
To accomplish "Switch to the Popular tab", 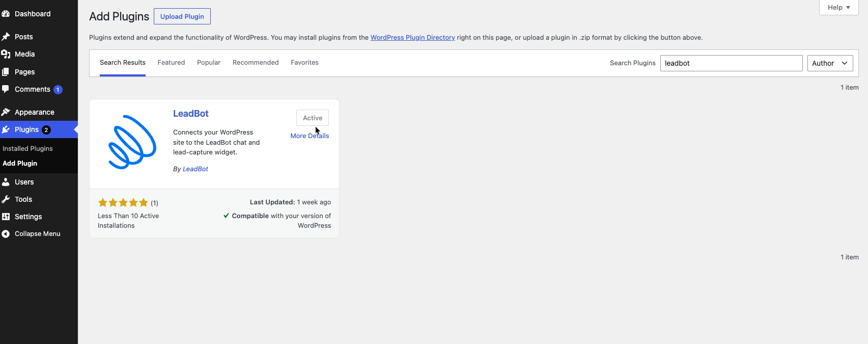I will click(x=209, y=63).
